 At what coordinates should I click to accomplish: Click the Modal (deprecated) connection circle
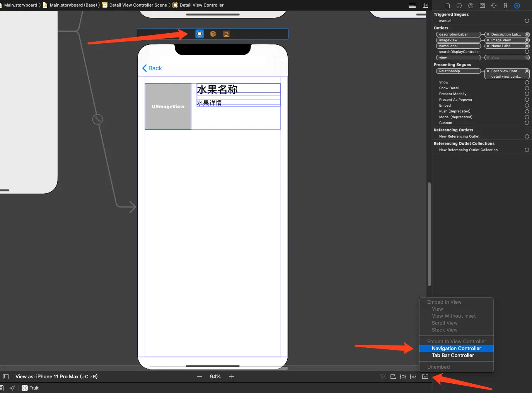point(527,117)
